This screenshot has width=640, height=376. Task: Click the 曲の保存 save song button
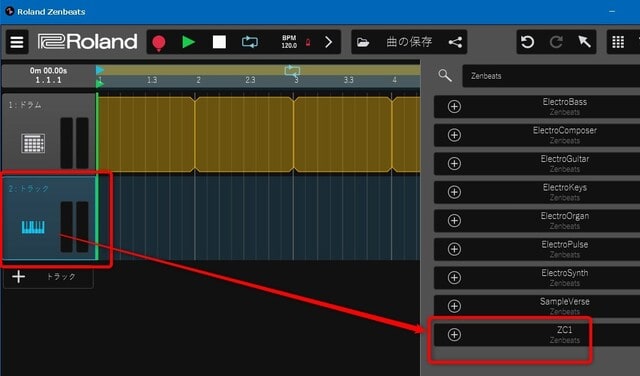[x=409, y=42]
